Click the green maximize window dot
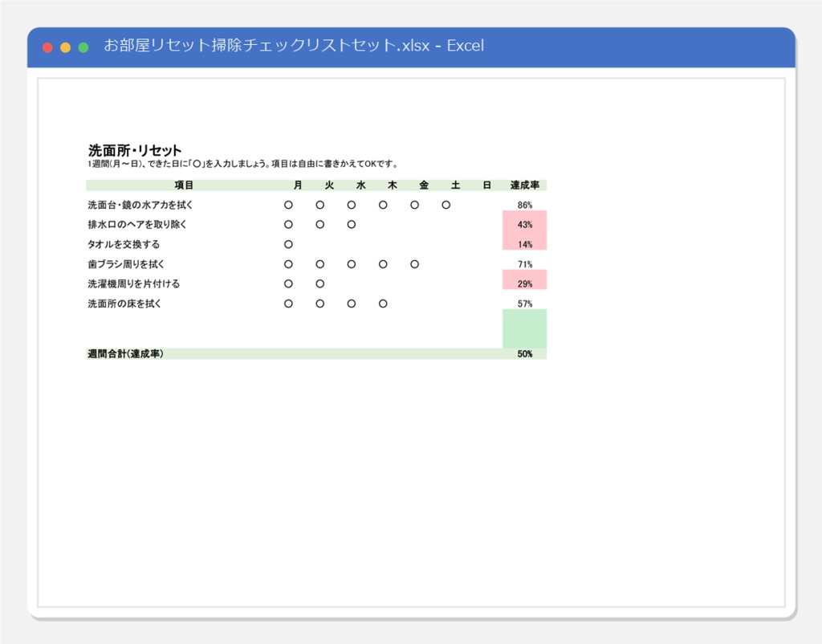This screenshot has width=822, height=644. point(83,47)
